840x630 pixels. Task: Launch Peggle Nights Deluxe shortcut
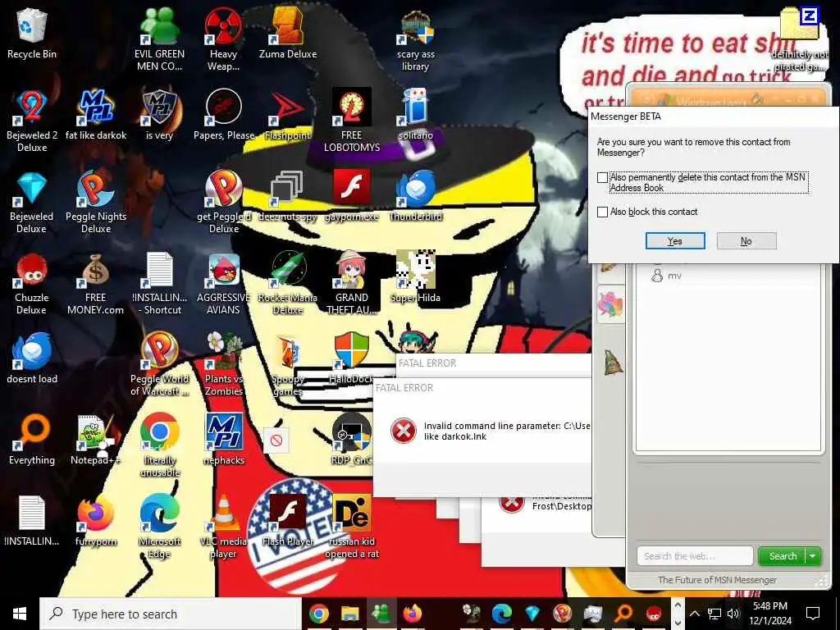click(x=96, y=203)
